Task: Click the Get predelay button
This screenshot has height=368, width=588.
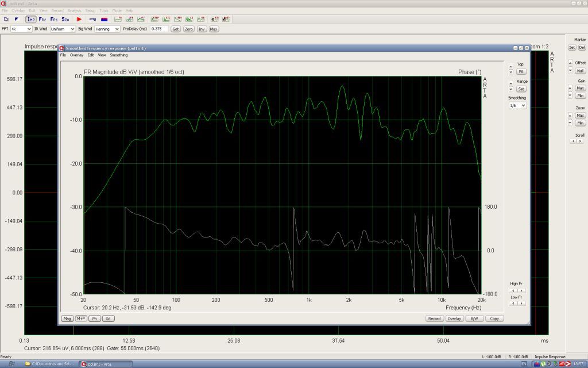Action: 176,29
